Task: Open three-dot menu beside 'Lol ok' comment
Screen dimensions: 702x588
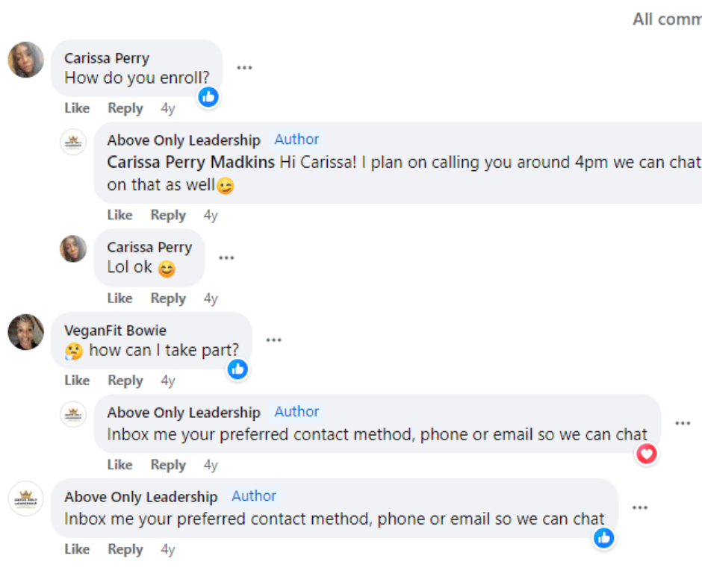Action: [x=226, y=257]
